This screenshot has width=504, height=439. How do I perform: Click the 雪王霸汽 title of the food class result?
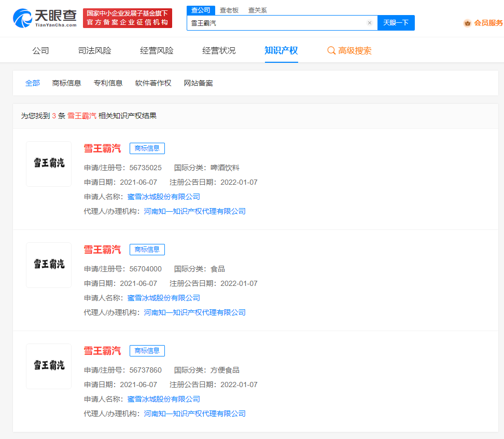[102, 250]
